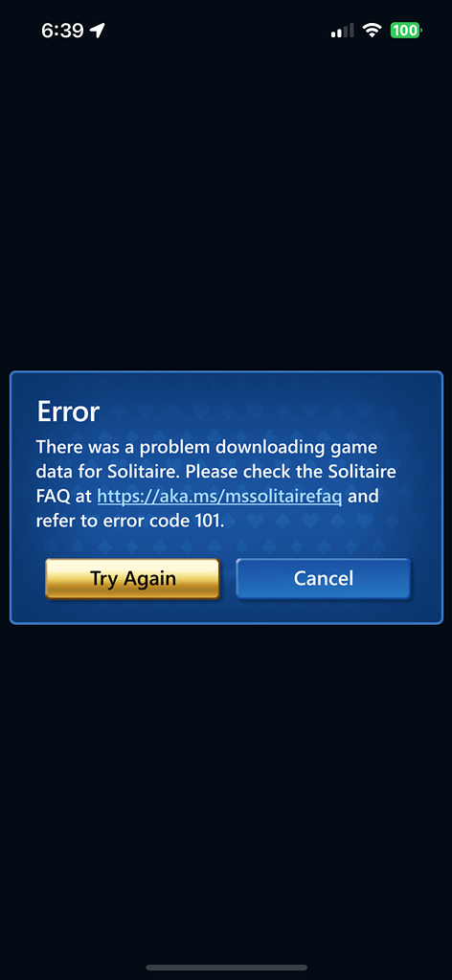Tap the Error dialog heading
452x980 pixels.
tap(68, 412)
